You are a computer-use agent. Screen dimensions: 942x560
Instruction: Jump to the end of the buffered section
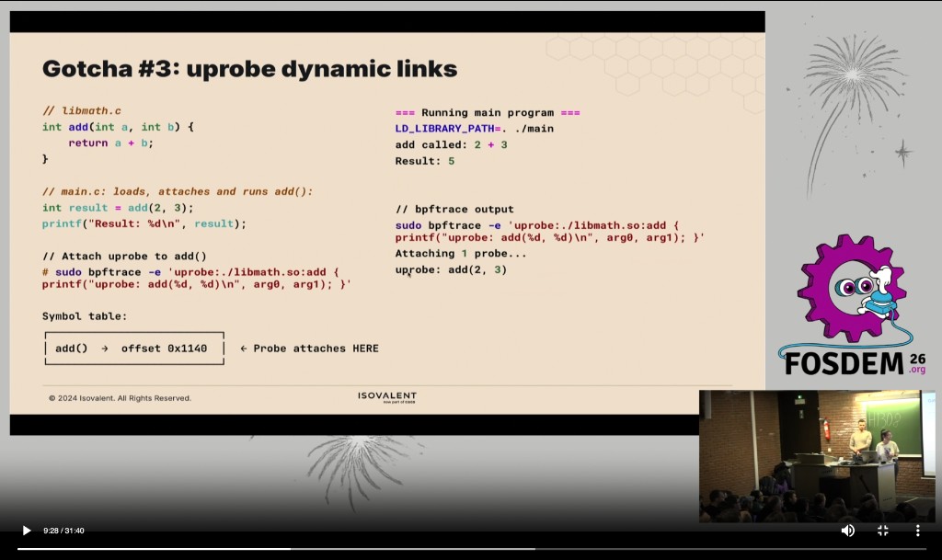(534, 549)
